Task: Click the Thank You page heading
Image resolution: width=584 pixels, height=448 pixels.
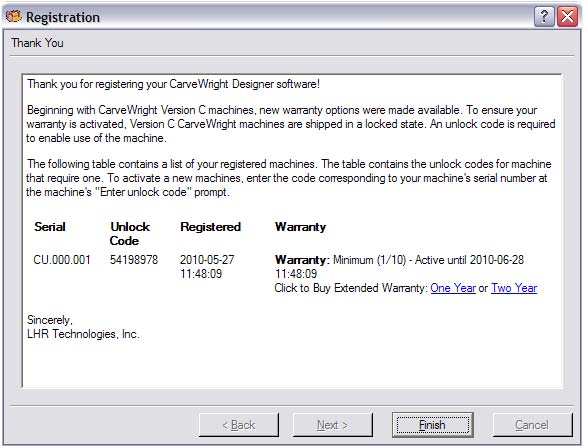Action: click(37, 43)
